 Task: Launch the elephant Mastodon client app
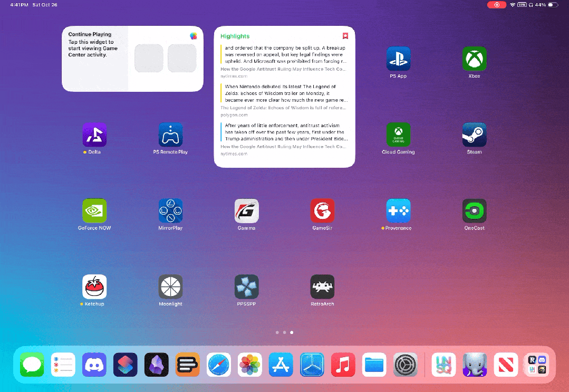475,365
